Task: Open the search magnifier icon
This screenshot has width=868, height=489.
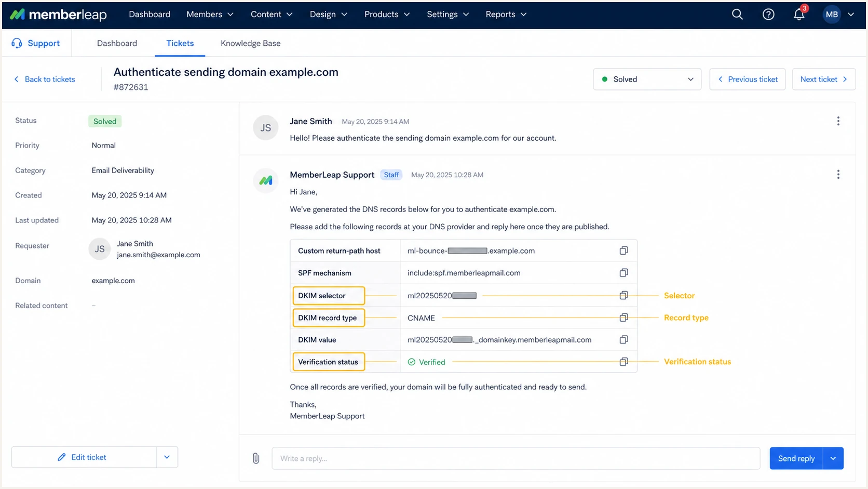Action: click(737, 15)
